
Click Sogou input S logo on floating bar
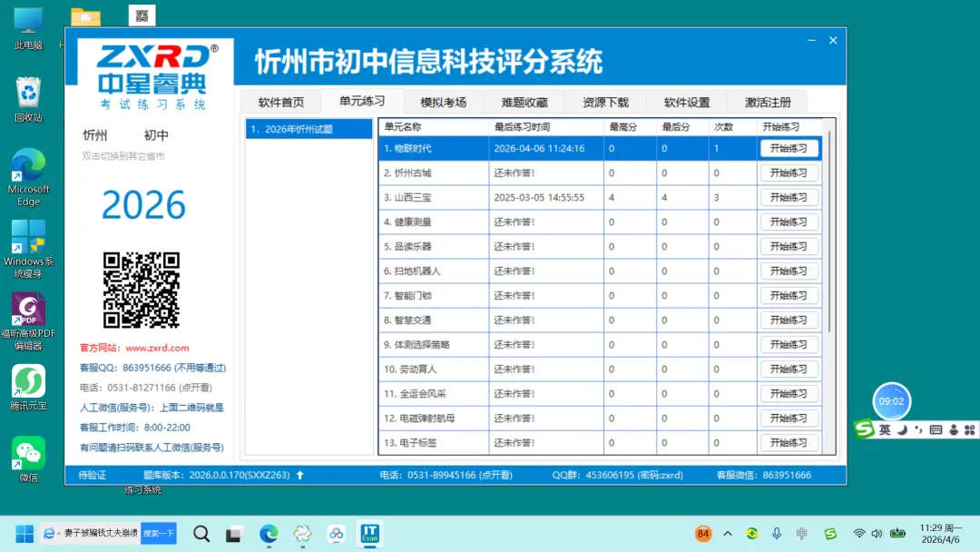tap(865, 429)
